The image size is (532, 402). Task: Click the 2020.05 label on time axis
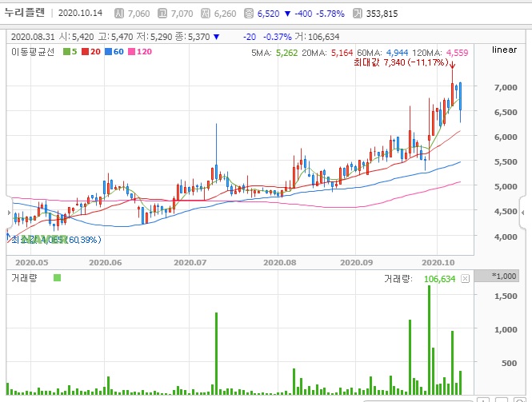pyautogui.click(x=32, y=263)
